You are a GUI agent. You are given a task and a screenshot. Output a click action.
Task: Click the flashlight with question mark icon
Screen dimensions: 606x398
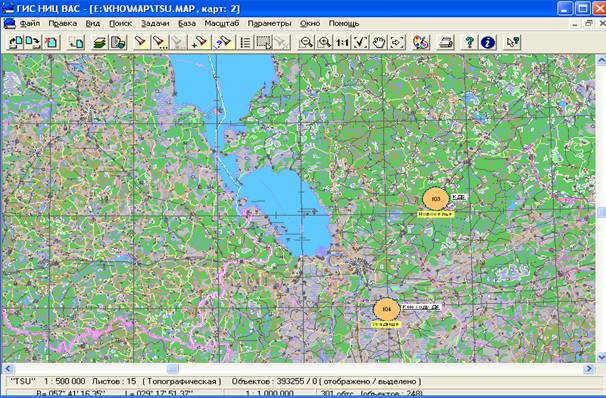click(223, 42)
